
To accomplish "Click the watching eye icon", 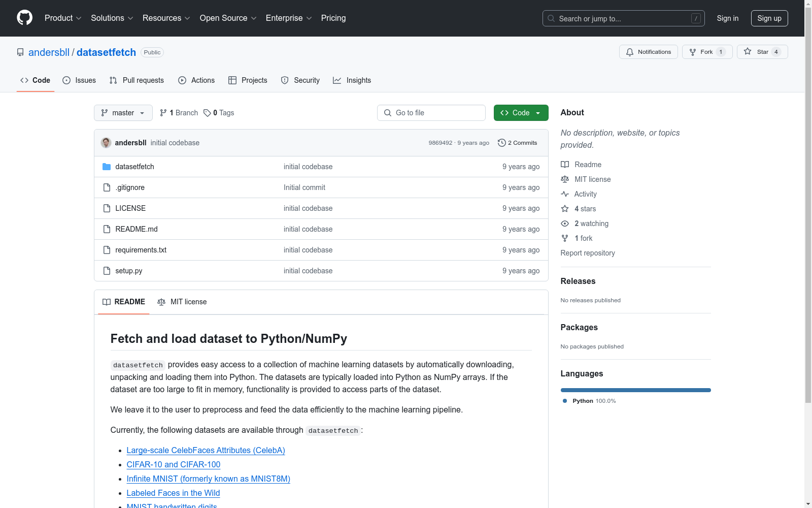I will [x=565, y=224].
